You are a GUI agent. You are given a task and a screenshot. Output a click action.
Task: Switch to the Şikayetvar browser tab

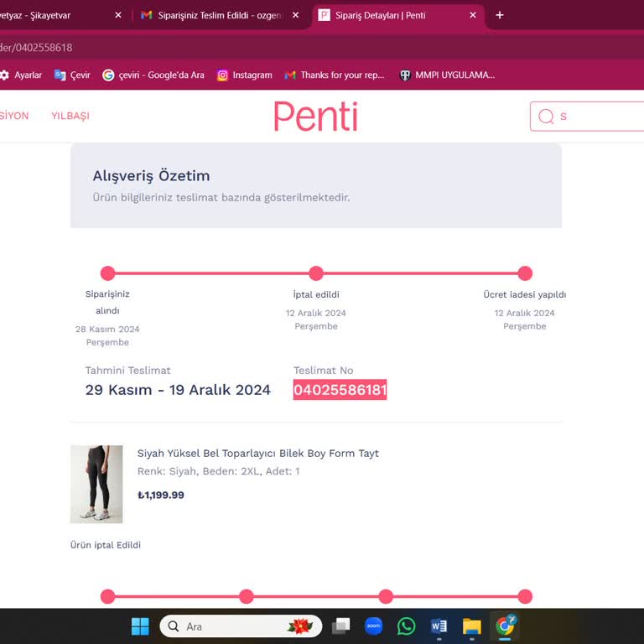pos(58,15)
